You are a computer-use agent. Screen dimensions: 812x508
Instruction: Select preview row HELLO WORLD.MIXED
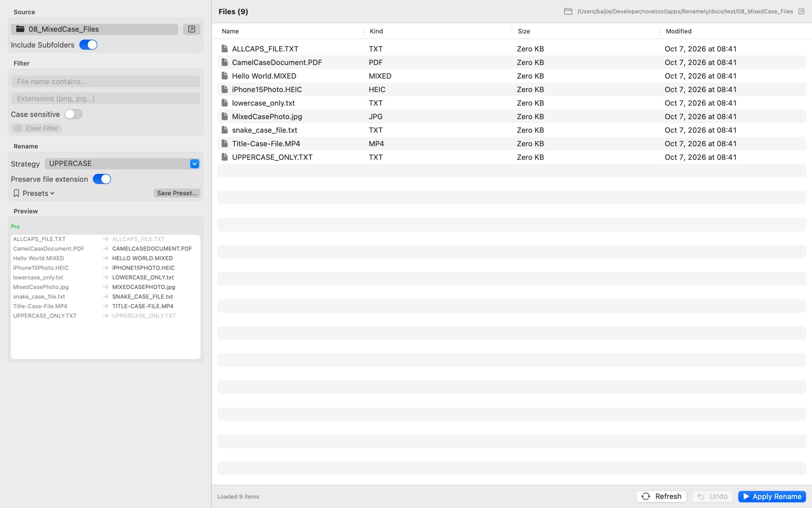click(x=106, y=258)
